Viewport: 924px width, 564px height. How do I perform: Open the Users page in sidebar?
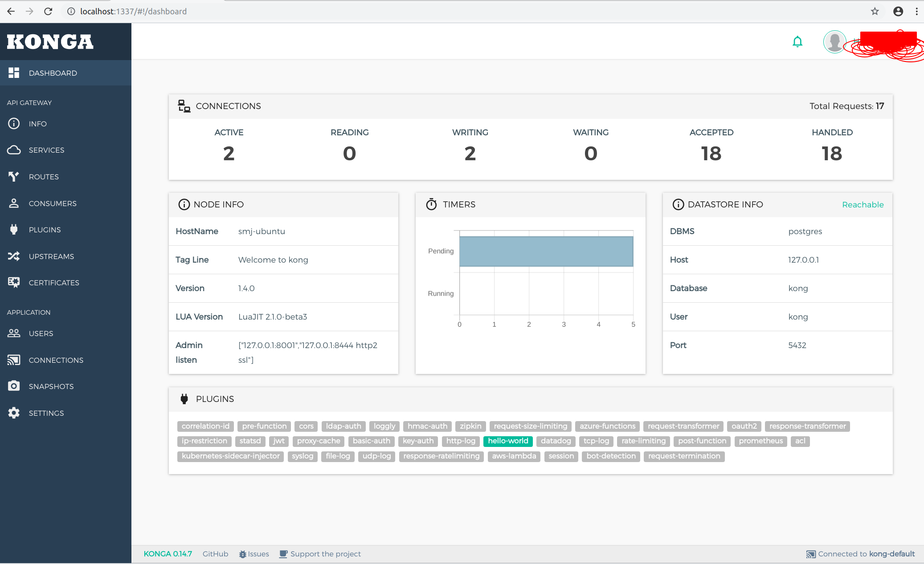[x=41, y=333]
